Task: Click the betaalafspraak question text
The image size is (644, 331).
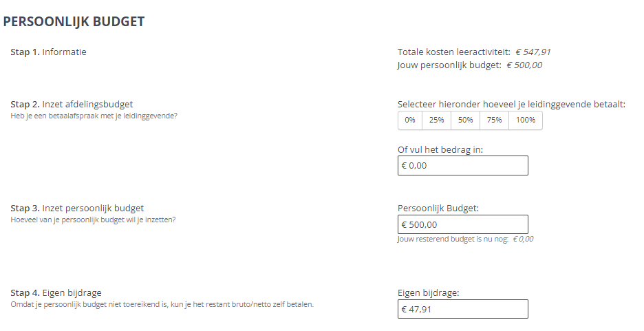Action: [x=94, y=115]
